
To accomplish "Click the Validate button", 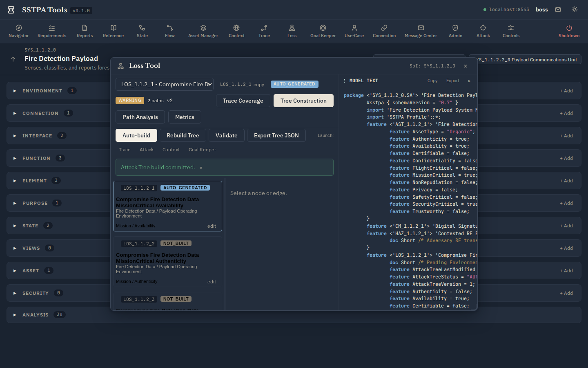I will tap(227, 135).
